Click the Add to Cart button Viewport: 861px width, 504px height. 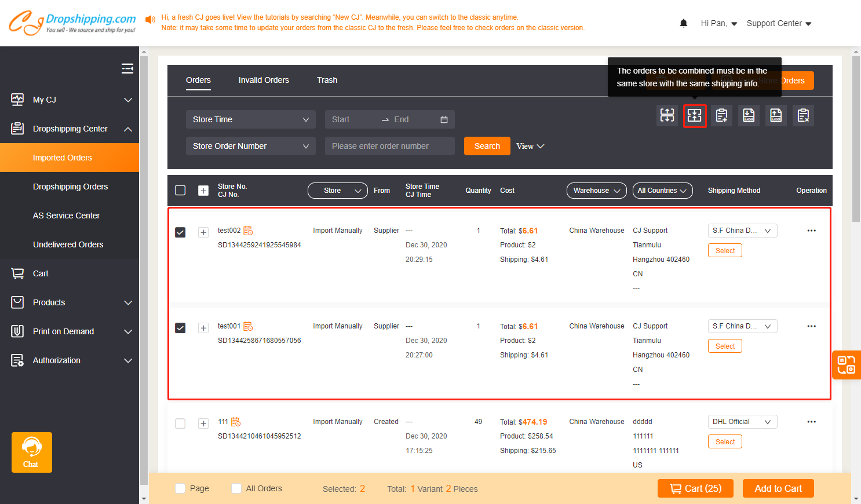(778, 488)
